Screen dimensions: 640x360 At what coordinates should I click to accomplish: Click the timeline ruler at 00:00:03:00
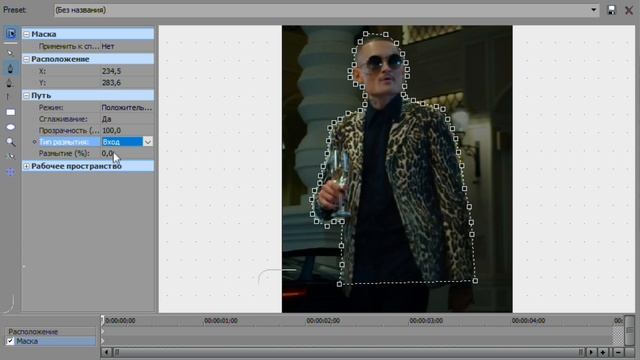click(x=426, y=321)
